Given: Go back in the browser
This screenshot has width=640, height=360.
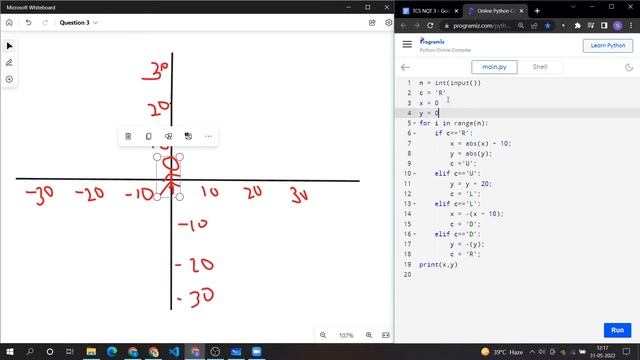Looking at the screenshot, I should (403, 26).
